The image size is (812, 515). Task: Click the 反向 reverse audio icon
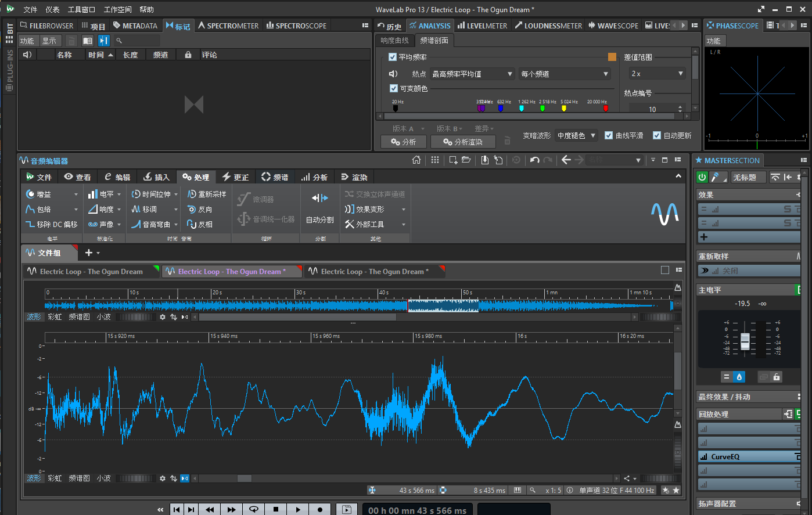coord(192,209)
